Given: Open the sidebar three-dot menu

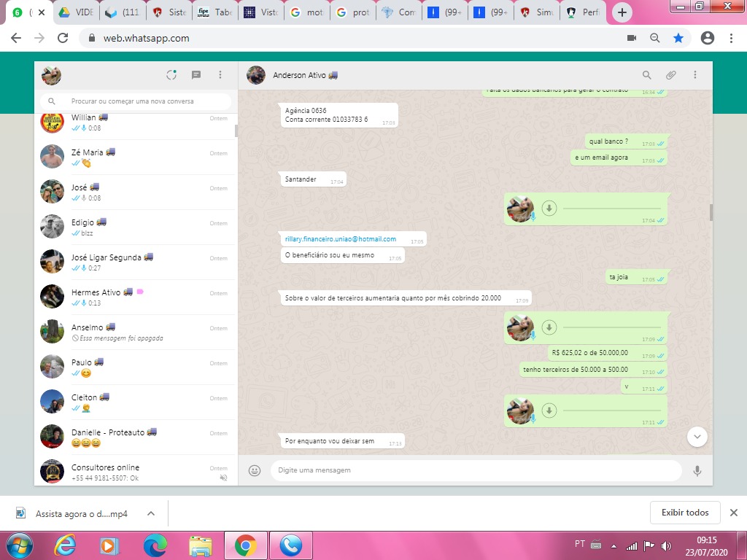Looking at the screenshot, I should tap(220, 75).
